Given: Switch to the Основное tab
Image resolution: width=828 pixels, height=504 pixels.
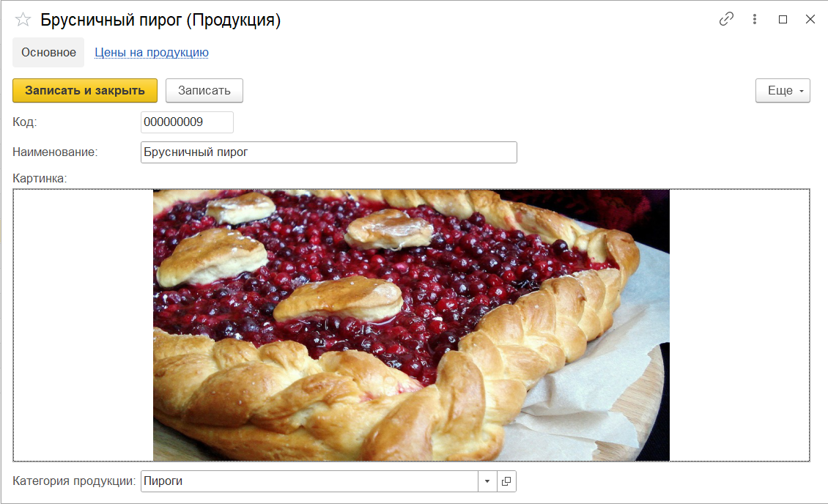Looking at the screenshot, I should 48,52.
